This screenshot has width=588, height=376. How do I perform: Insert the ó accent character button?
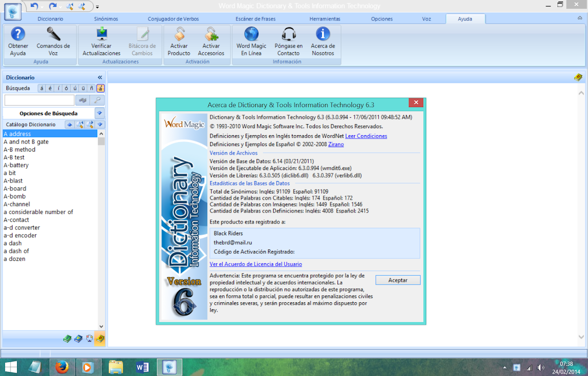[x=66, y=88]
